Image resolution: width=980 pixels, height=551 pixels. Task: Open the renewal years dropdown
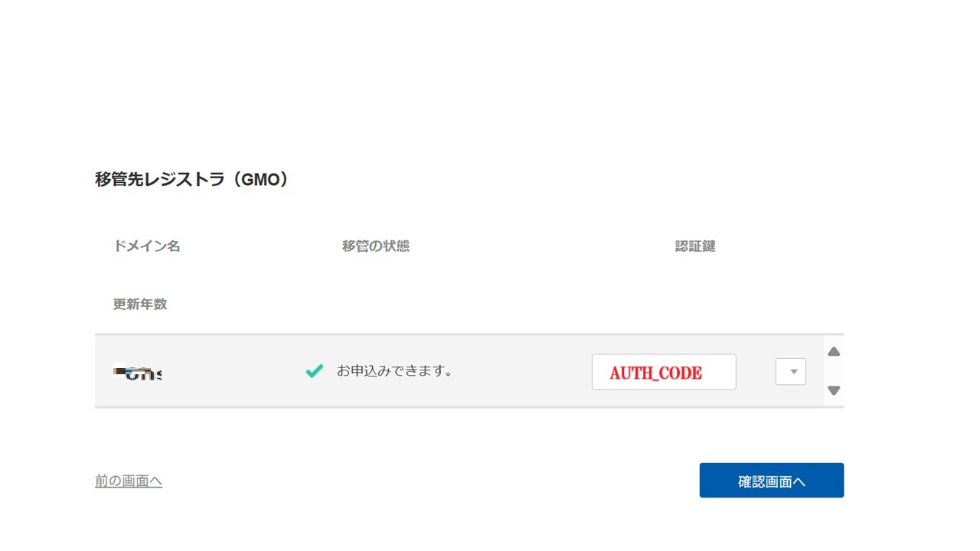point(791,372)
